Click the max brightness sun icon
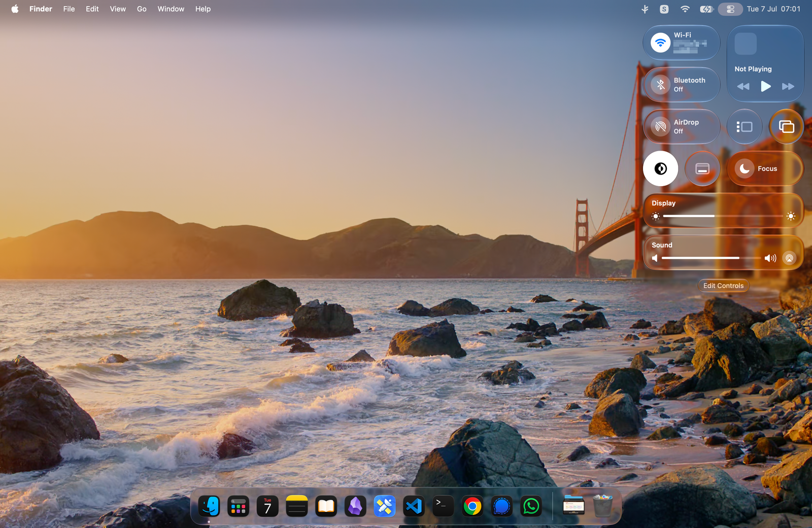The height and width of the screenshot is (528, 812). click(x=791, y=216)
